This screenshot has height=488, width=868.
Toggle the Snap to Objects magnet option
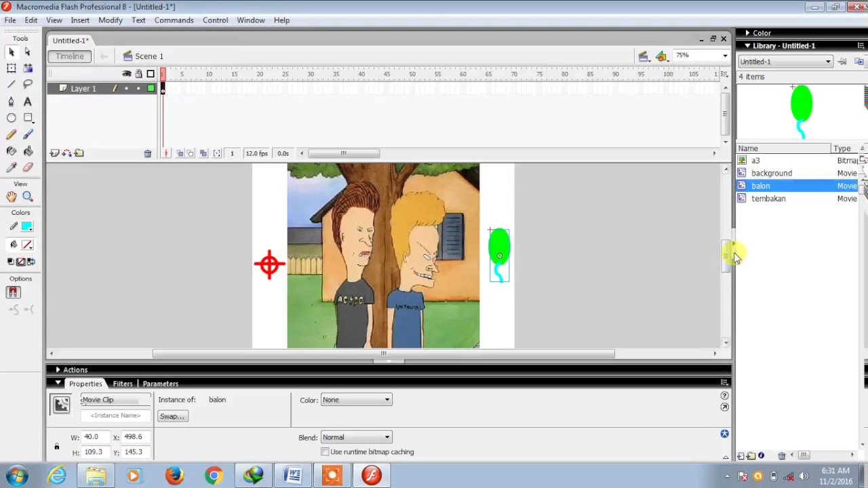point(13,292)
